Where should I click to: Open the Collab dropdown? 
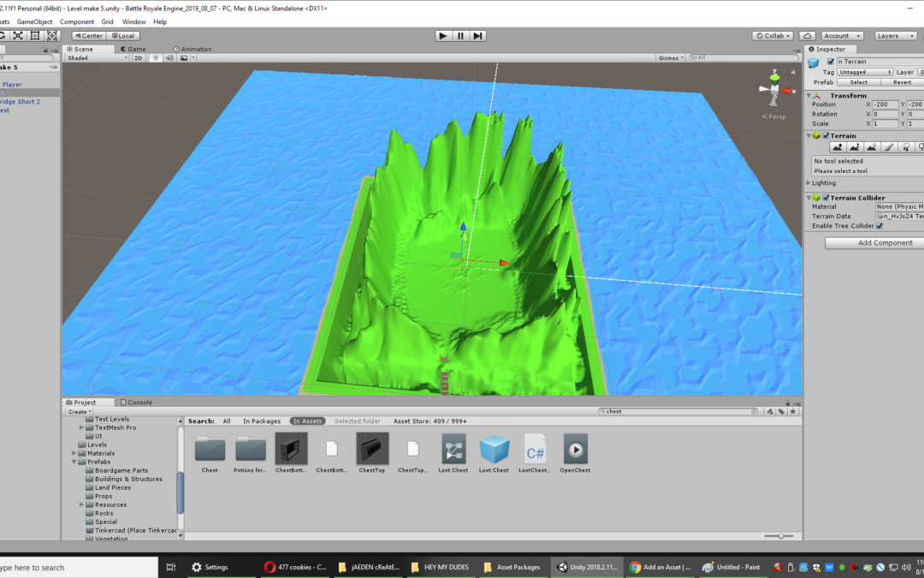773,36
